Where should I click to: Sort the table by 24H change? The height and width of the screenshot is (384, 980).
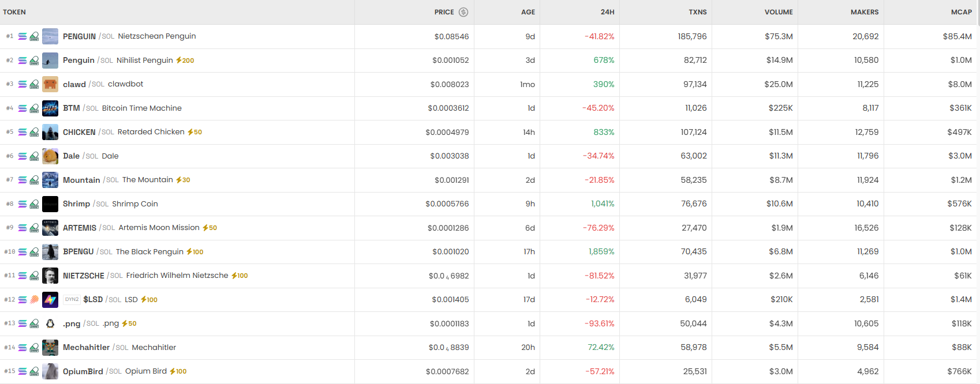[x=607, y=12]
